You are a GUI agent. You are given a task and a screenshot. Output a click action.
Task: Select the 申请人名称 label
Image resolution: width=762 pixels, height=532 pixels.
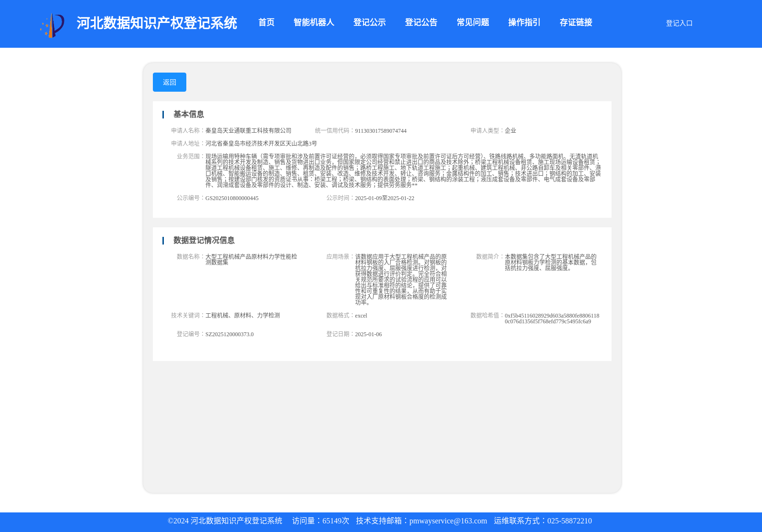[188, 130]
